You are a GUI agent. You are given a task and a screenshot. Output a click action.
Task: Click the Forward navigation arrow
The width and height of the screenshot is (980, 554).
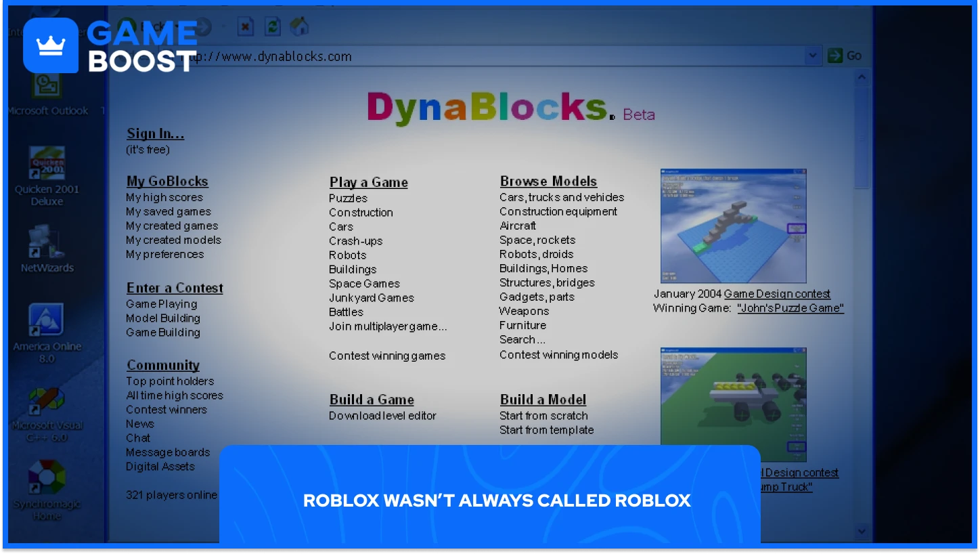[203, 26]
